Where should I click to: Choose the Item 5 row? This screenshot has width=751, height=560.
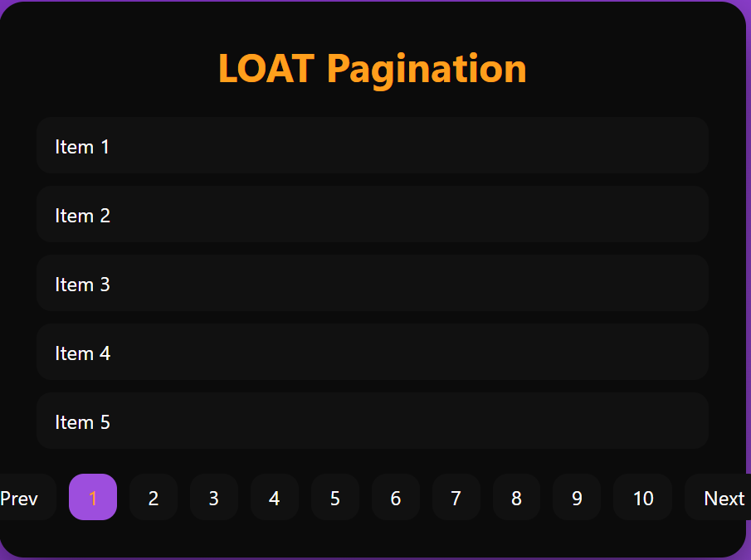coord(372,421)
